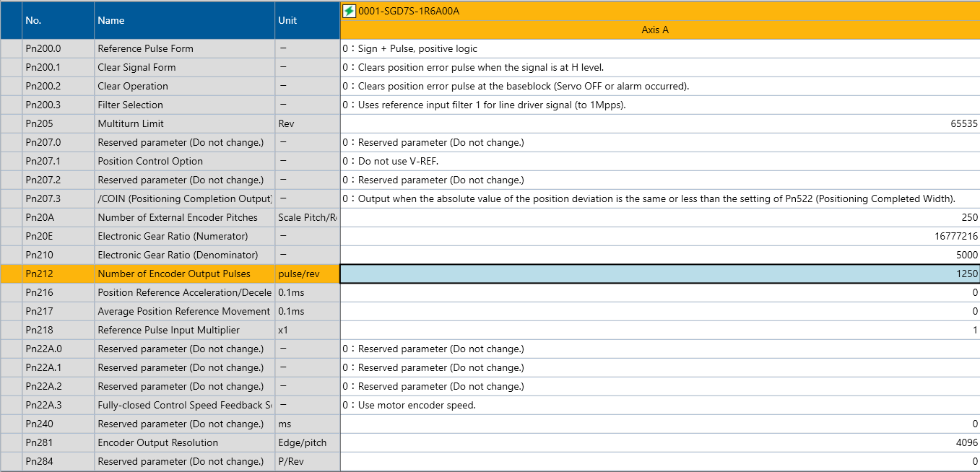Select the row header for Pn200.3

click(11, 105)
